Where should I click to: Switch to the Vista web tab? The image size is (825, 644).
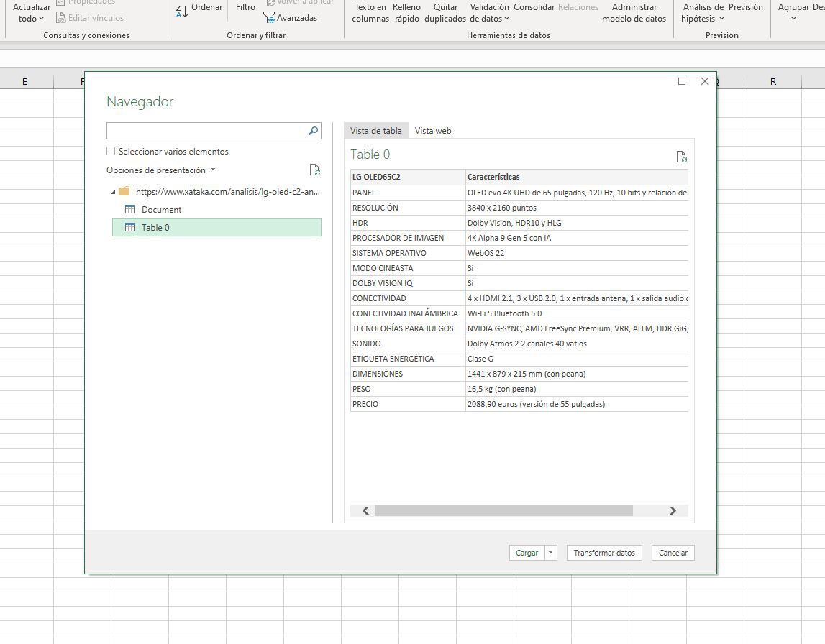pos(435,130)
